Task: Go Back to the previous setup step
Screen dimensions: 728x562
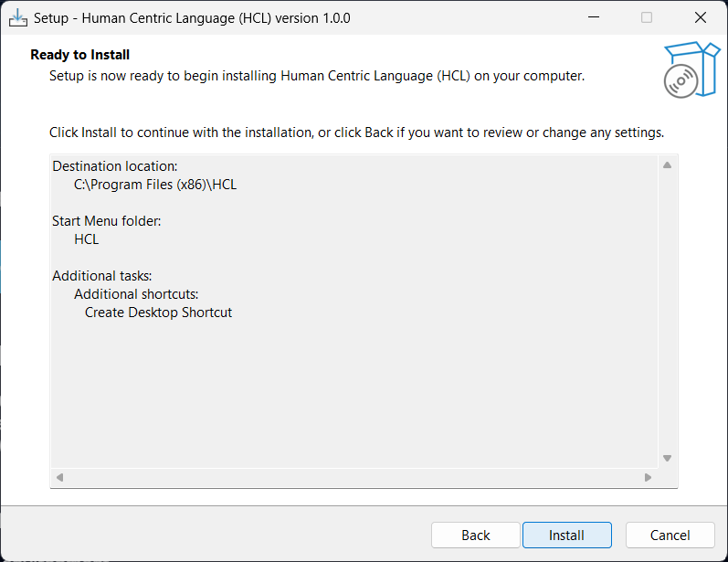Action: tap(475, 535)
